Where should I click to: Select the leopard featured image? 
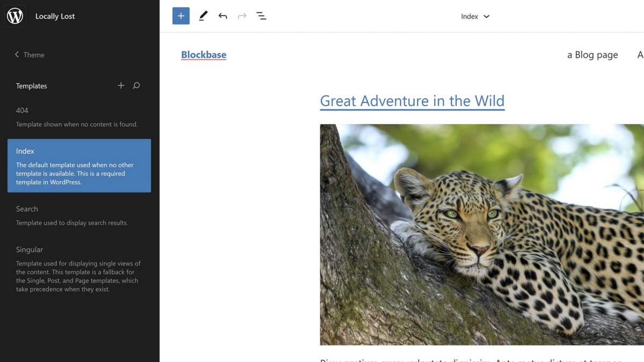pos(481,234)
